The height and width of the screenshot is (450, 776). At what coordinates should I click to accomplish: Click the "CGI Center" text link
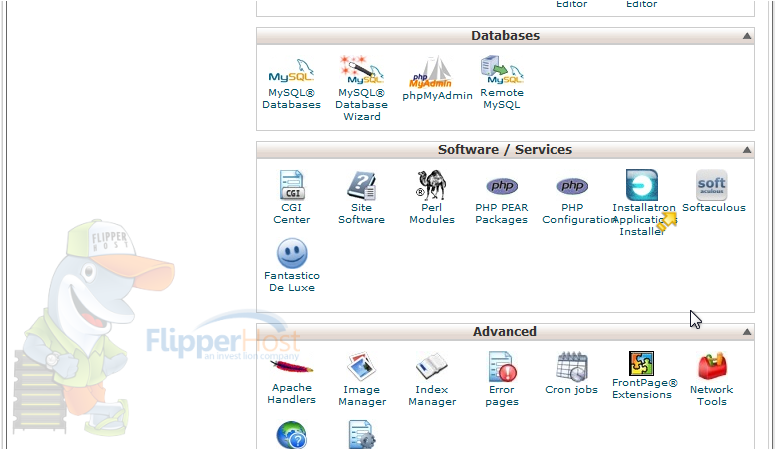pyautogui.click(x=291, y=213)
